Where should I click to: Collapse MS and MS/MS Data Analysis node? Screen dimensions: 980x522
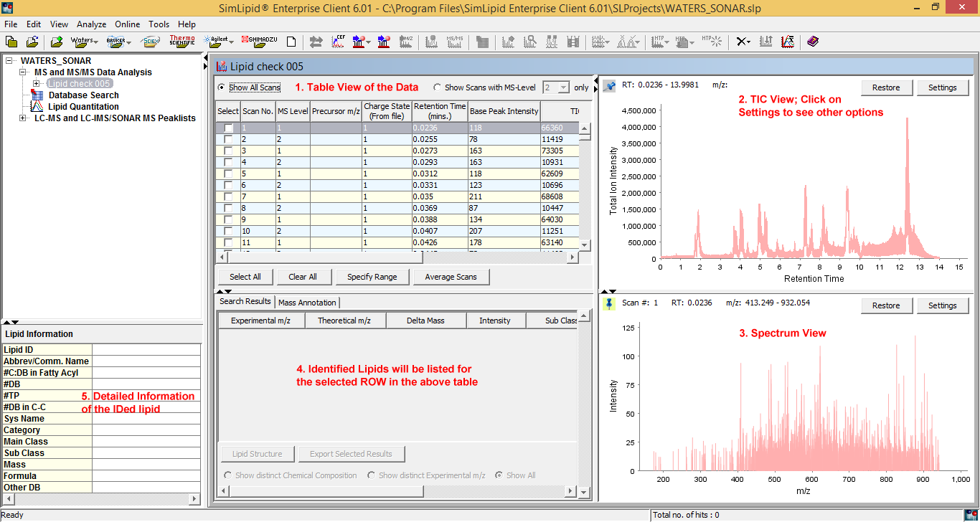pyautogui.click(x=23, y=72)
